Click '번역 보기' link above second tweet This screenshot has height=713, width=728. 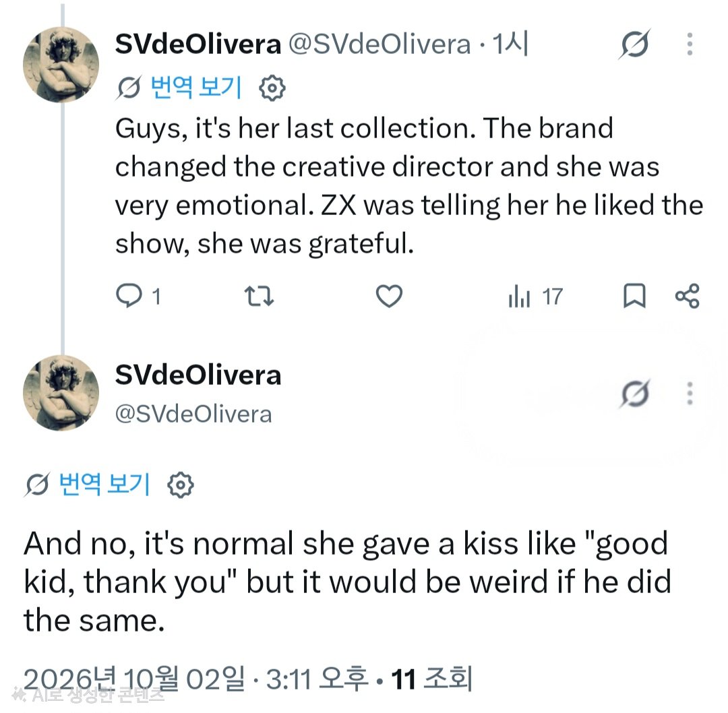coord(104,485)
